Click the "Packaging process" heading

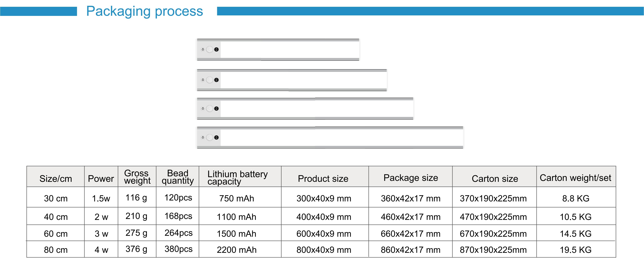pos(145,11)
